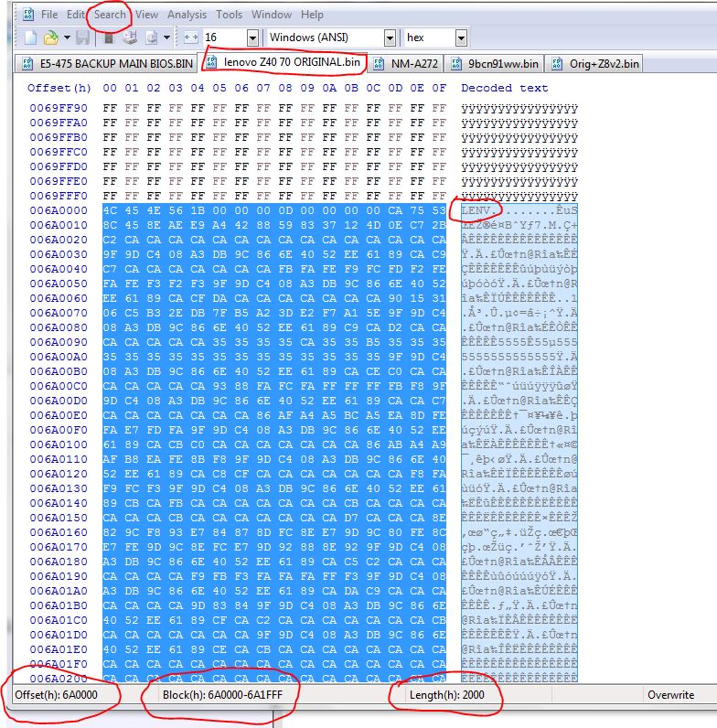The width and height of the screenshot is (717, 728).
Task: Open the Tools menu
Action: click(229, 15)
